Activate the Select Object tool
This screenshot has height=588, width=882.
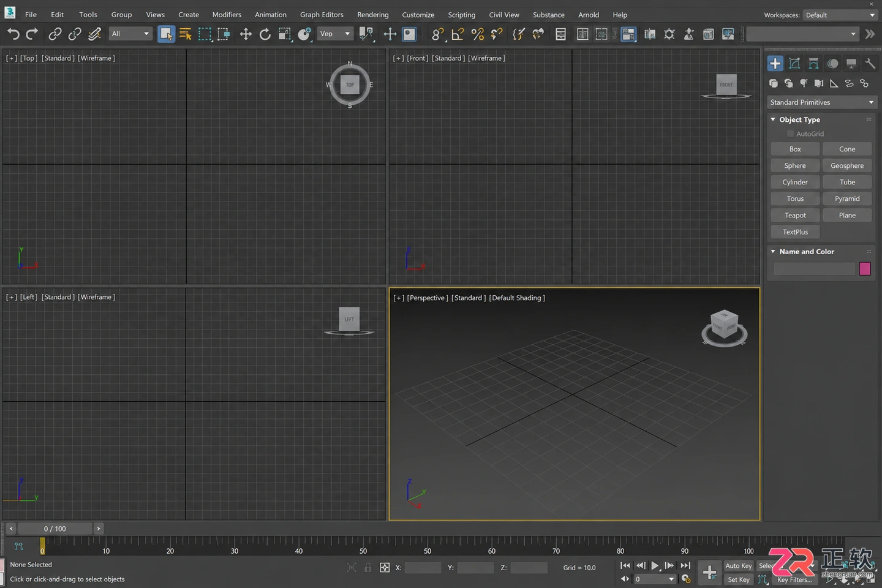(x=166, y=34)
